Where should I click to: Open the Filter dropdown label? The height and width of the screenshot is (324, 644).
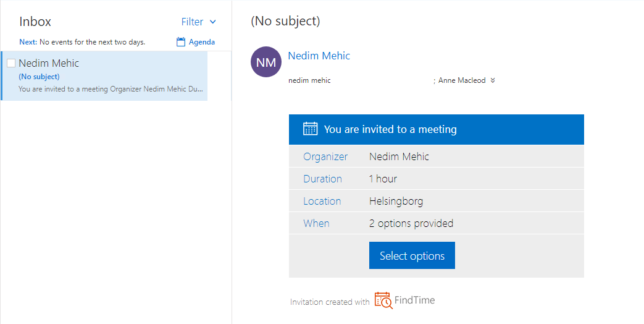tap(192, 22)
